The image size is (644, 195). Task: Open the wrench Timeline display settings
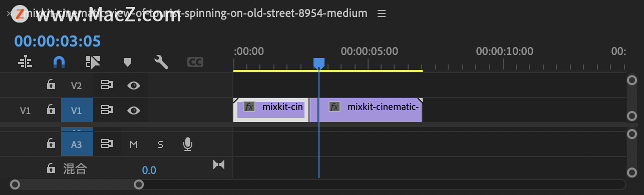click(x=161, y=62)
